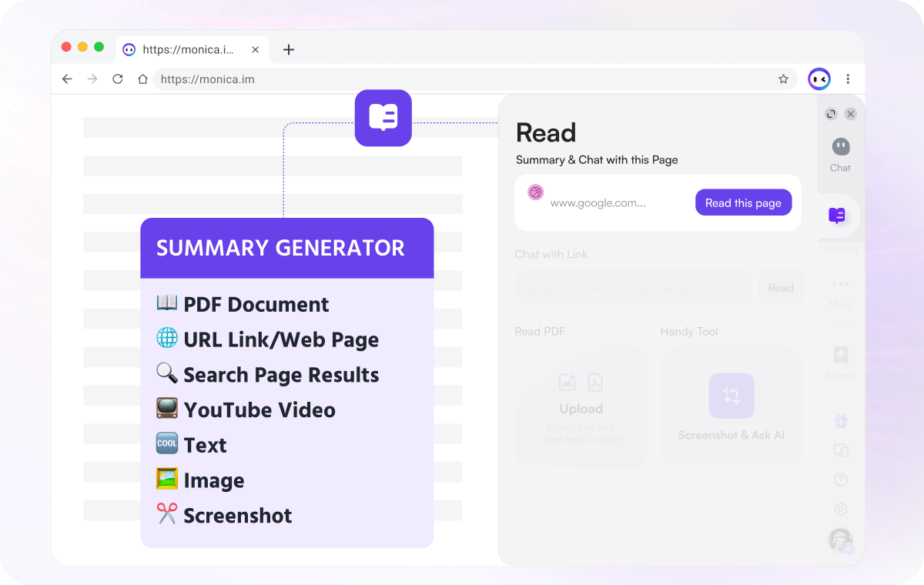Image resolution: width=924 pixels, height=585 pixels.
Task: Click the Screenshot & Ask AI icon
Action: click(731, 396)
